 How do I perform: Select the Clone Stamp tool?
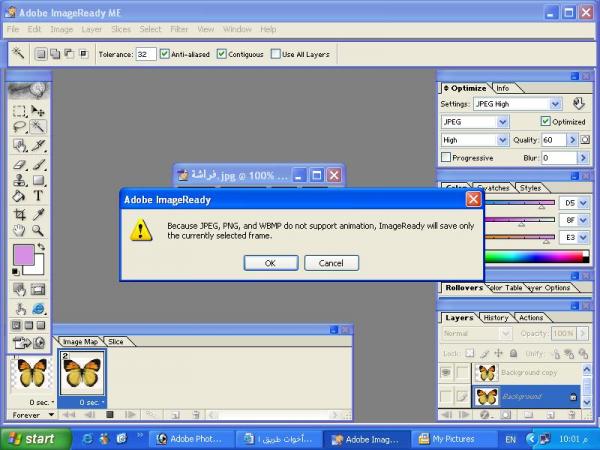[x=19, y=180]
